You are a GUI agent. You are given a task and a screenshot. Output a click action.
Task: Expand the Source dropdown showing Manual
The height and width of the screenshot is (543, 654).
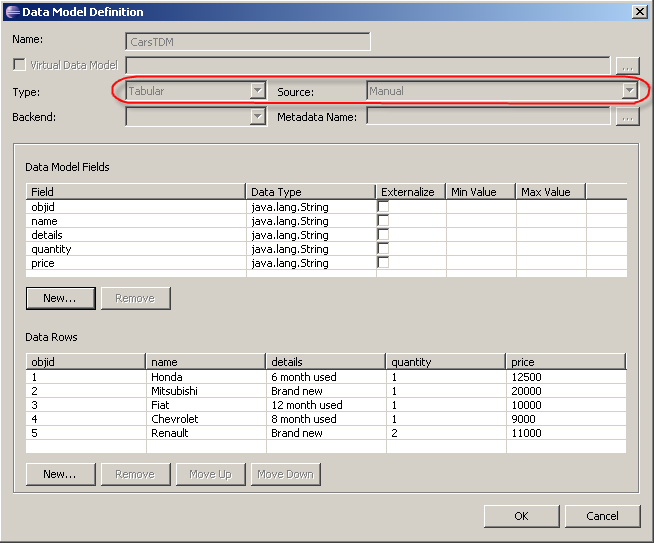(629, 91)
